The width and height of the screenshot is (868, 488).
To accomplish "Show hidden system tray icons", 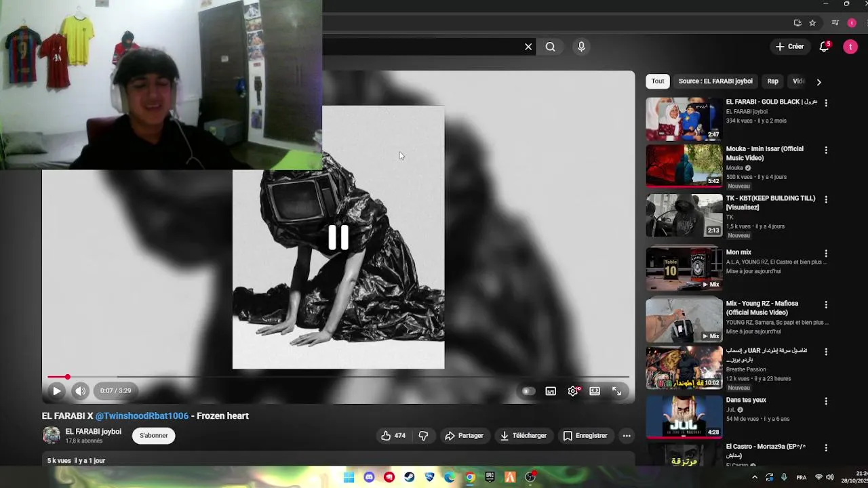I will [x=755, y=477].
